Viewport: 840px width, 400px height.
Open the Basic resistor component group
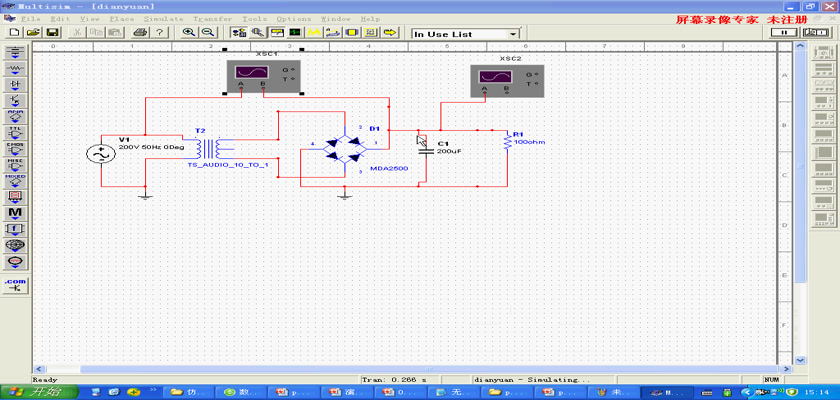[15, 69]
